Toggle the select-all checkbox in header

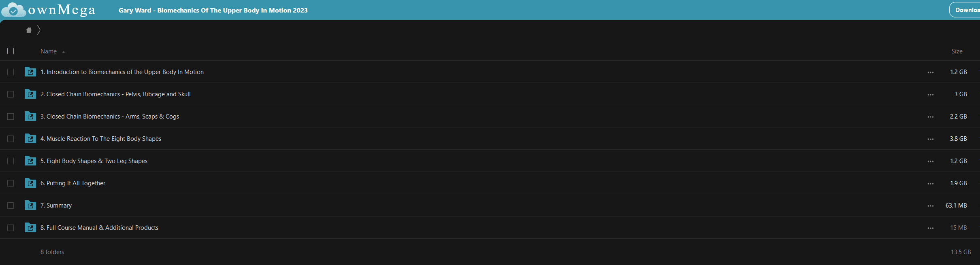click(x=11, y=51)
